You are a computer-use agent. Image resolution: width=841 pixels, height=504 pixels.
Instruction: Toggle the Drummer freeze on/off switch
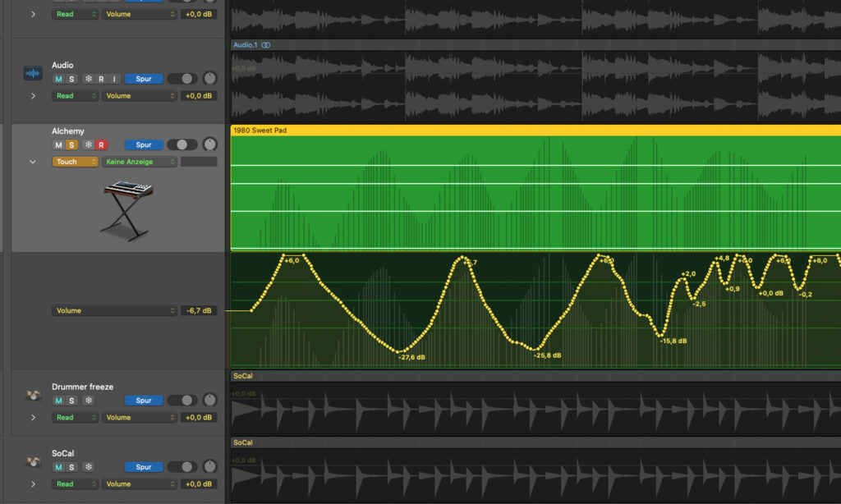tap(182, 401)
